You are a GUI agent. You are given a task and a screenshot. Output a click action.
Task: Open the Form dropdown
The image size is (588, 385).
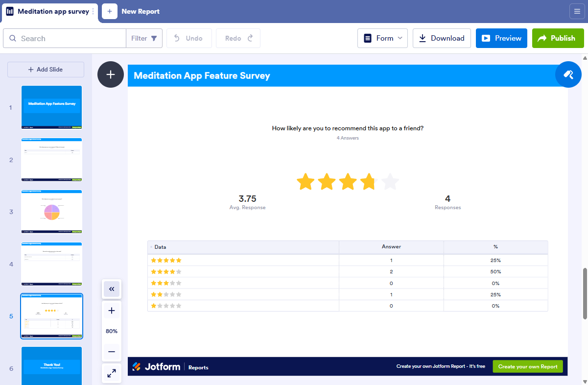tap(382, 38)
